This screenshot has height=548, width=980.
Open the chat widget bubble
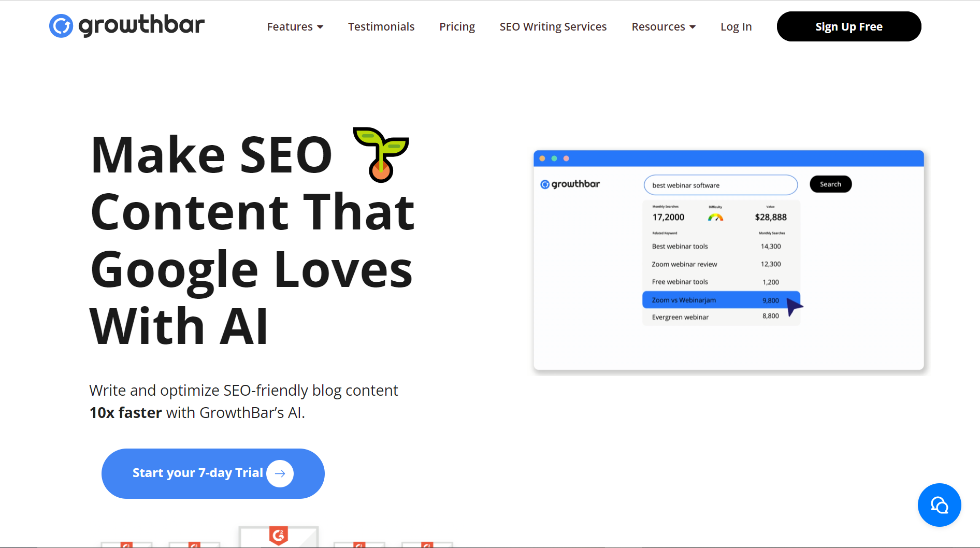[939, 505]
